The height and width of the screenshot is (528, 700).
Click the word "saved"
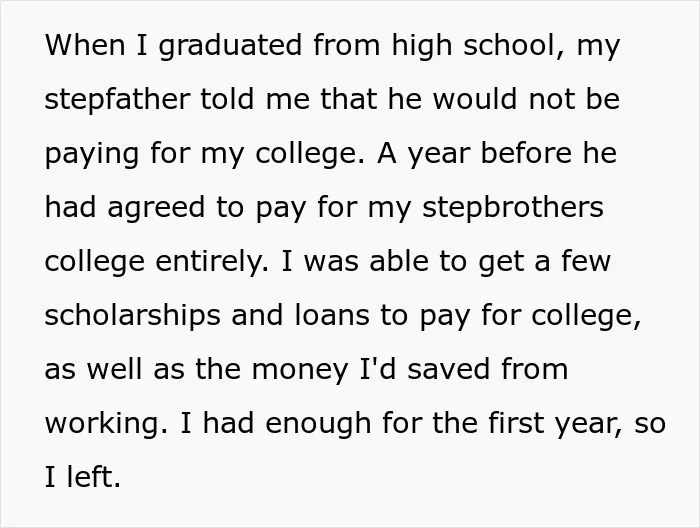point(449,369)
